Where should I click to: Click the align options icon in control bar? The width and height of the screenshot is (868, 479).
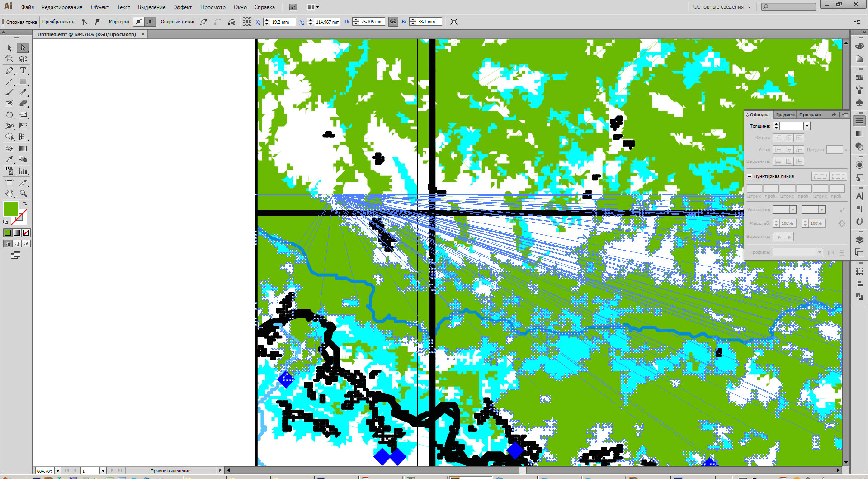247,22
